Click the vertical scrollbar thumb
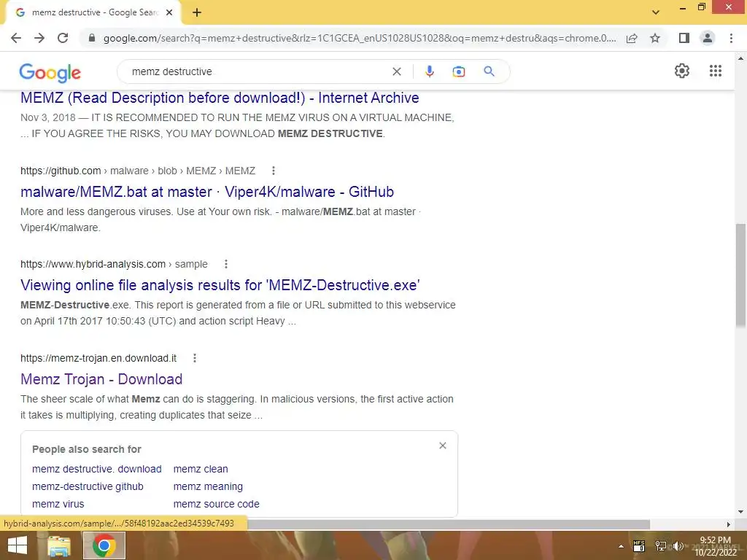The height and width of the screenshot is (560, 747). [740, 275]
